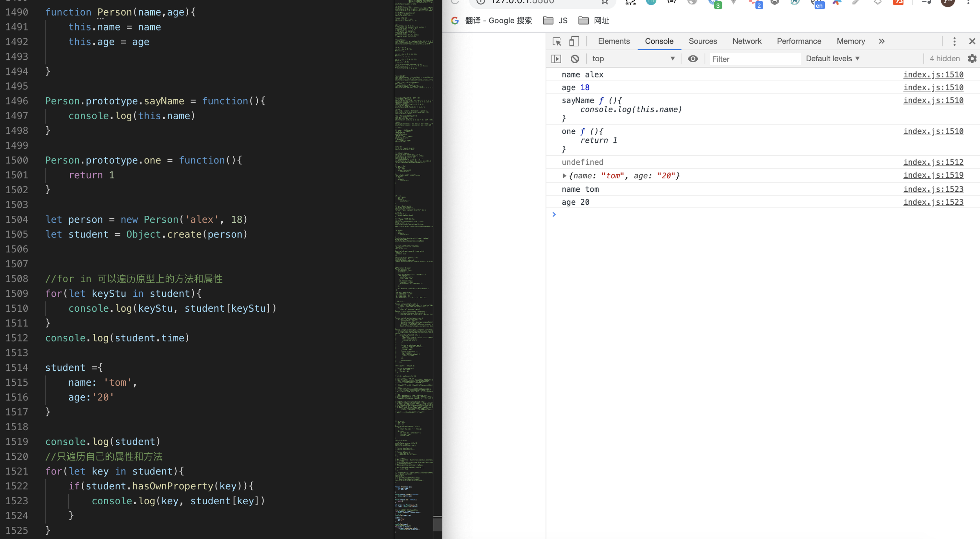Switch to the Elements tab
The height and width of the screenshot is (539, 980).
[614, 41]
